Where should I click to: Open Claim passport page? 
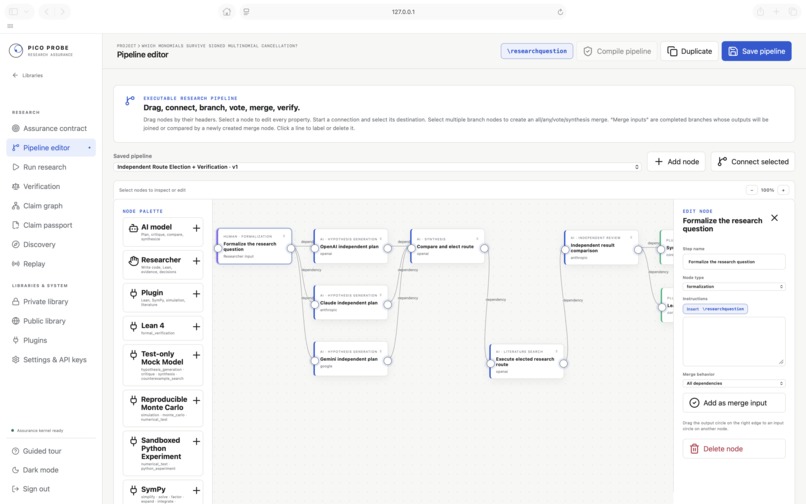51,225
